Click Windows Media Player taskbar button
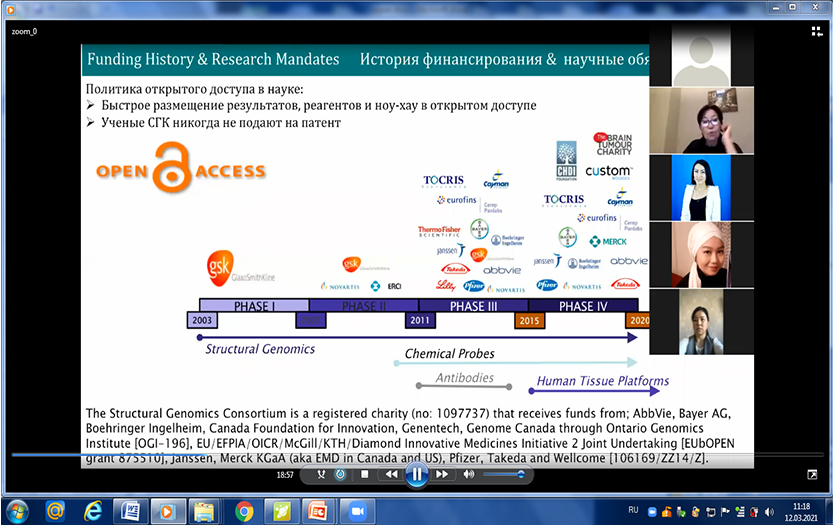Image resolution: width=833 pixels, height=525 pixels. pos(167,512)
